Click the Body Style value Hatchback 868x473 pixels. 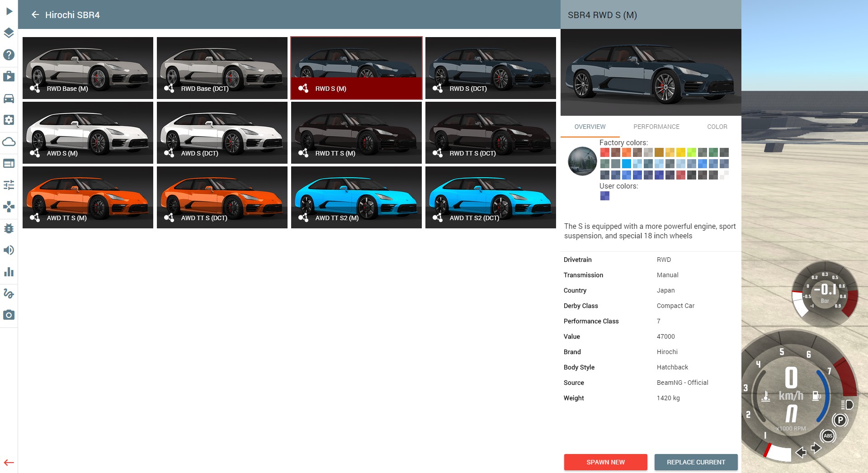pos(672,367)
